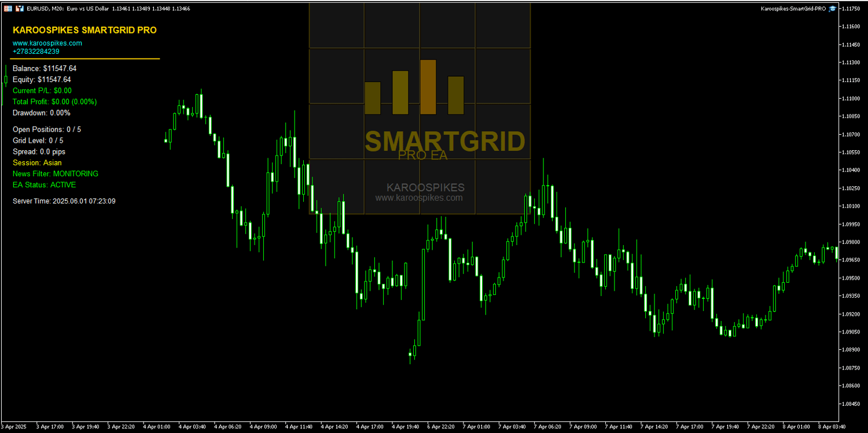Click the 1.09200 price scale label
Viewport: 868px width, 433px height.
click(850, 314)
